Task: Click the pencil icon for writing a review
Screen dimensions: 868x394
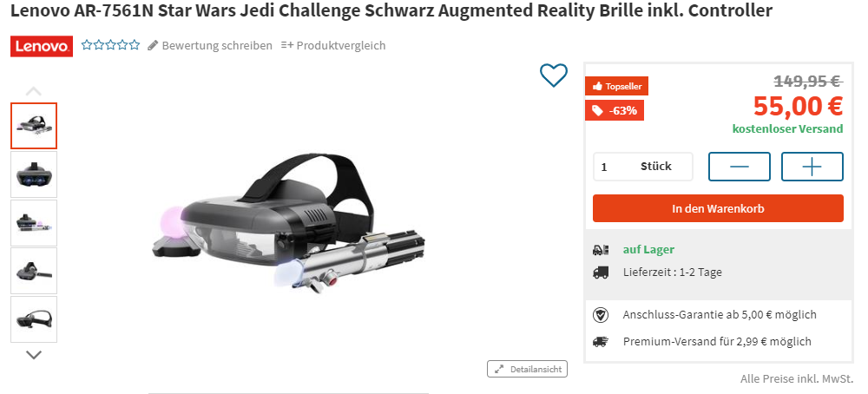Action: (153, 45)
